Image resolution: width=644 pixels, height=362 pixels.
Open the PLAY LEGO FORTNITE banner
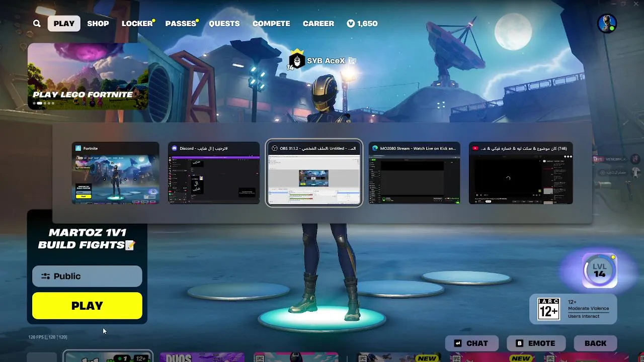88,76
